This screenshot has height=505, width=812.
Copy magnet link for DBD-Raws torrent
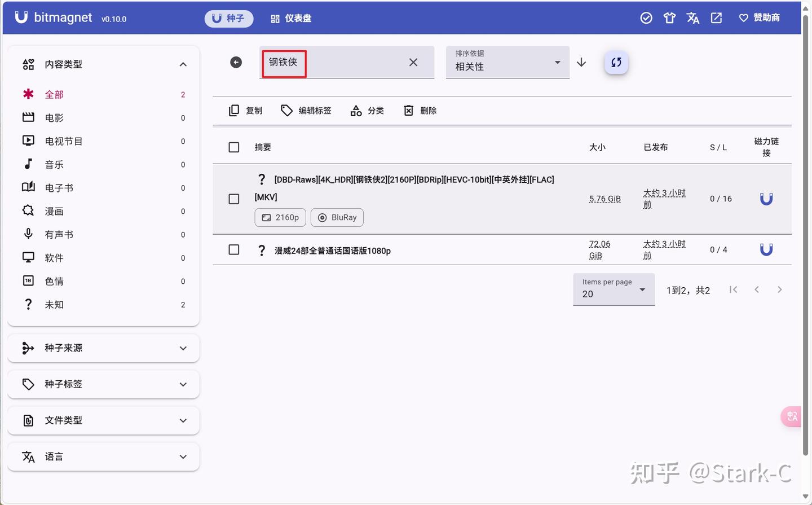[x=766, y=199]
